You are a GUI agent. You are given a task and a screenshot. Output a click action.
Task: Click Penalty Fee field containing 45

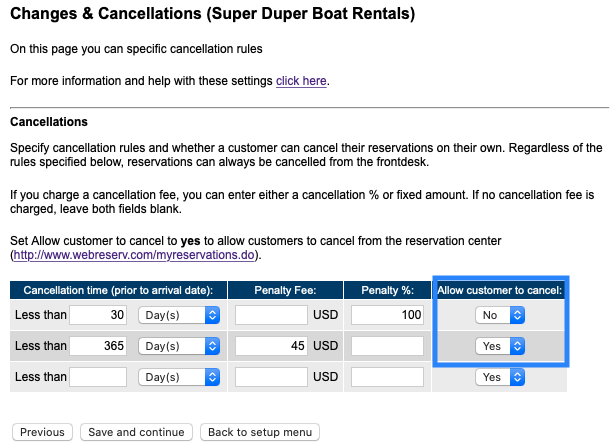[x=270, y=346]
